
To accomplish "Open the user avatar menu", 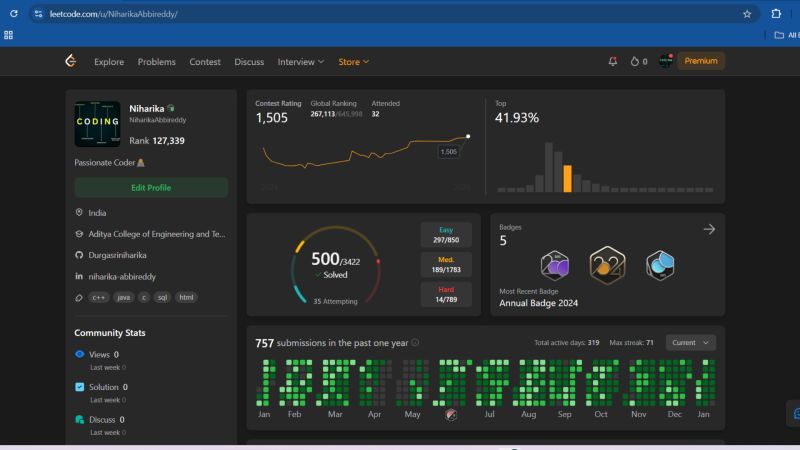I will [666, 61].
